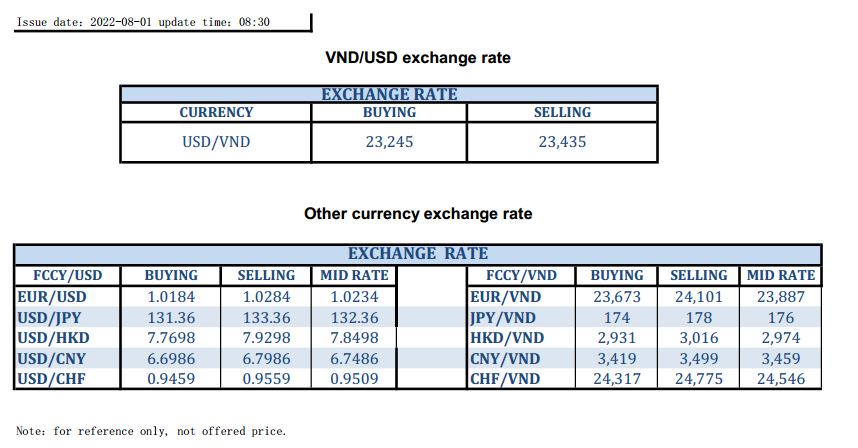Select the CURRENCY column header
Screen dimensions: 858x448
216,112
